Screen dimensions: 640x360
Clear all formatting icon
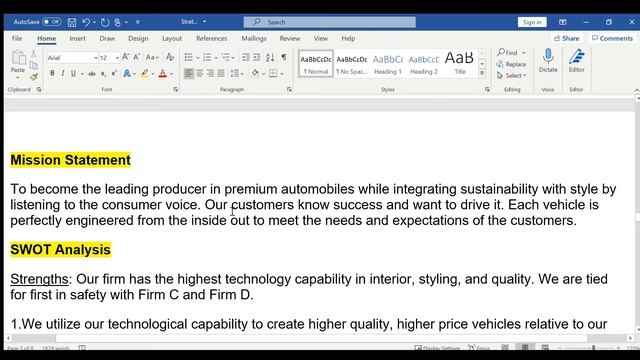(x=170, y=57)
